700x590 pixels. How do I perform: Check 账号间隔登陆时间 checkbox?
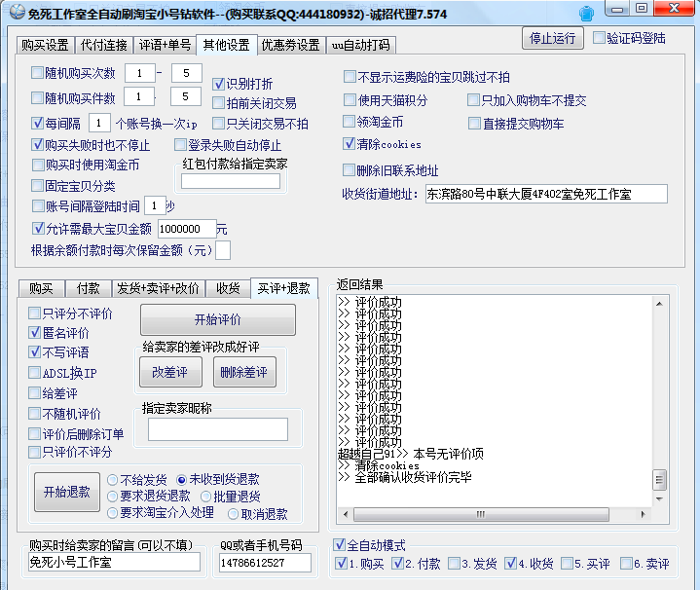point(38,205)
